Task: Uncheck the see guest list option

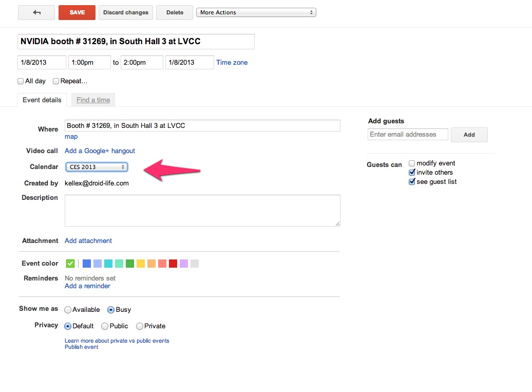Action: [x=412, y=182]
